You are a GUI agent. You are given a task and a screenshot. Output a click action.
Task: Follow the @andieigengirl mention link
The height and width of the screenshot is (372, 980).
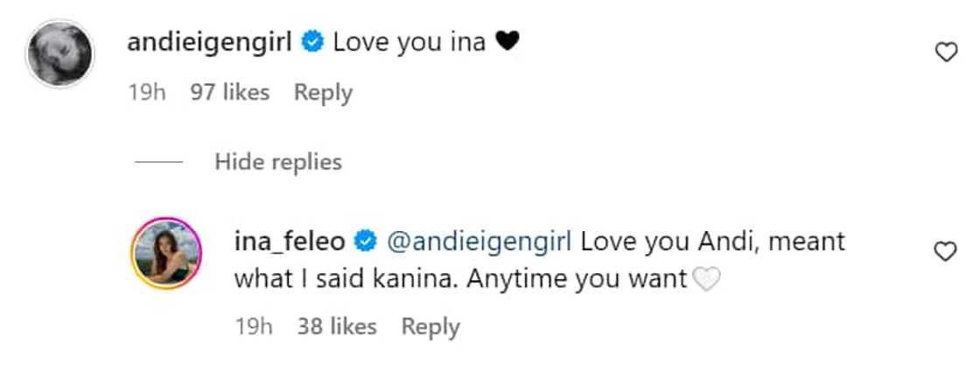coord(479,241)
